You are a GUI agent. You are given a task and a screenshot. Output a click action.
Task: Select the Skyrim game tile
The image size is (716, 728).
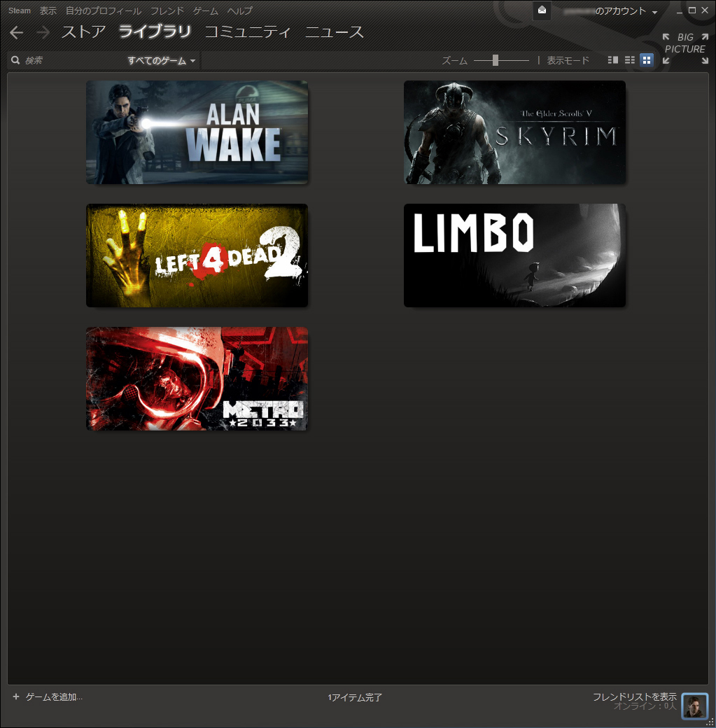pyautogui.click(x=514, y=132)
